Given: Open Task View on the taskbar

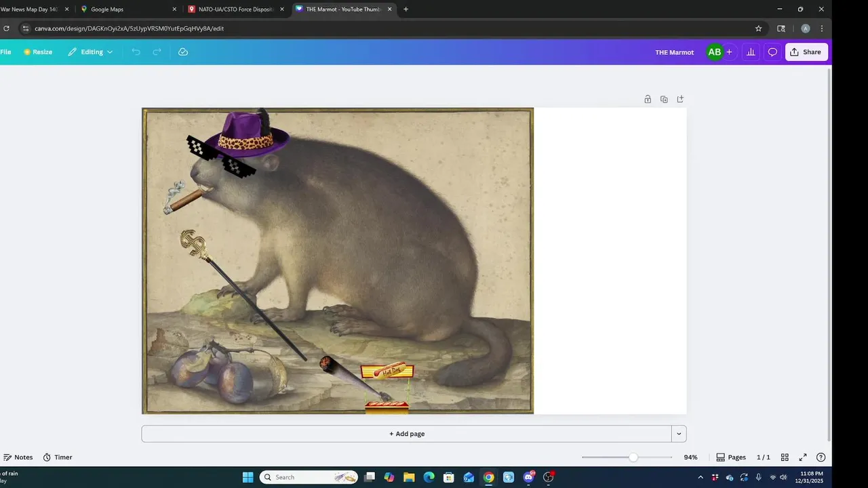Looking at the screenshot, I should pos(370,477).
